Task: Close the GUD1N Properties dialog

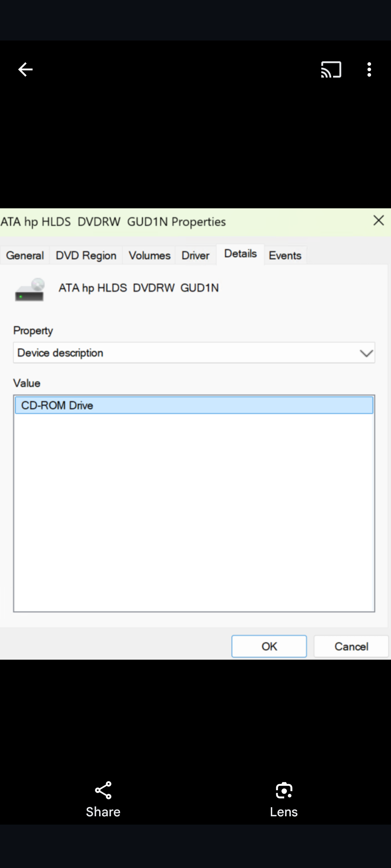Action: point(378,221)
